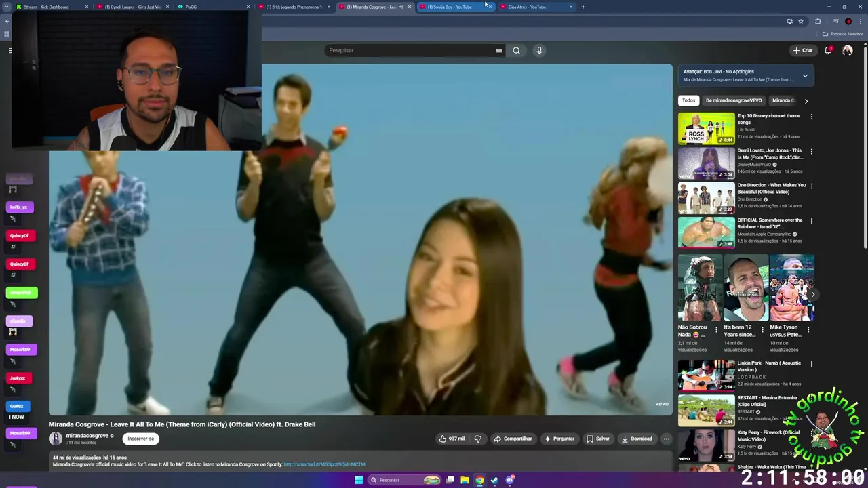868x488 pixels.
Task: Click the YouTube search magnifier button
Action: pyautogui.click(x=516, y=50)
